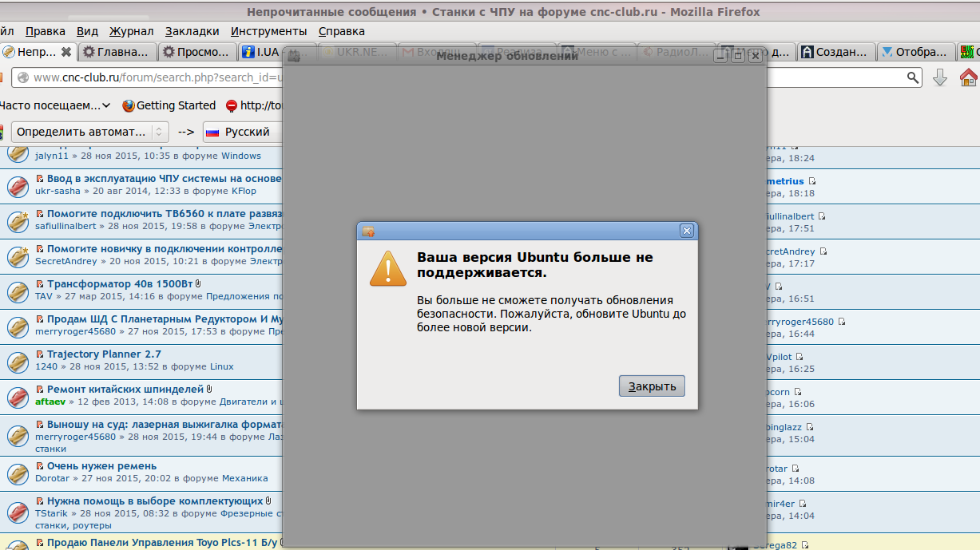
Task: Open the Инструменты menu in Firefox
Action: tap(269, 31)
